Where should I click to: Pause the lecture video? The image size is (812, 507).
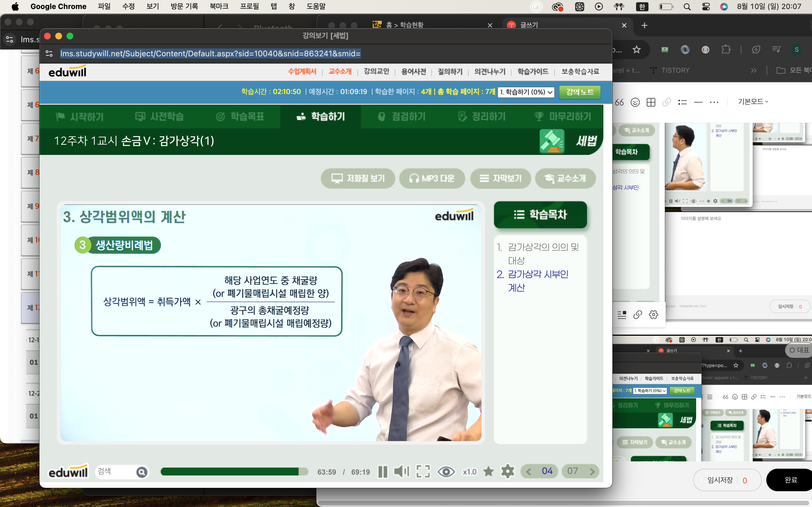[383, 472]
